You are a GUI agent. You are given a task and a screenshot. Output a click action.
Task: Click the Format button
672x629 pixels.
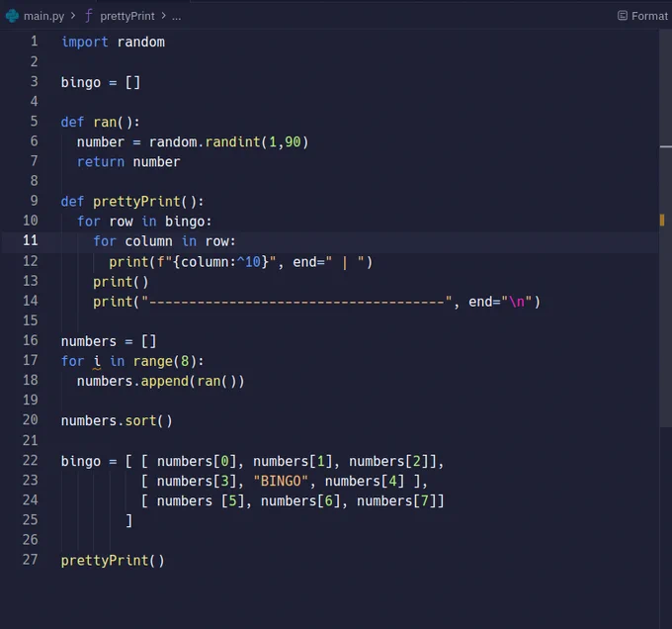click(x=642, y=16)
